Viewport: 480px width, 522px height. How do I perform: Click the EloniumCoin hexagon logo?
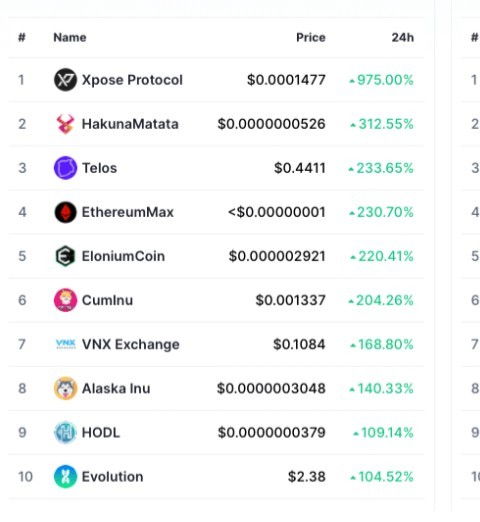coord(65,256)
